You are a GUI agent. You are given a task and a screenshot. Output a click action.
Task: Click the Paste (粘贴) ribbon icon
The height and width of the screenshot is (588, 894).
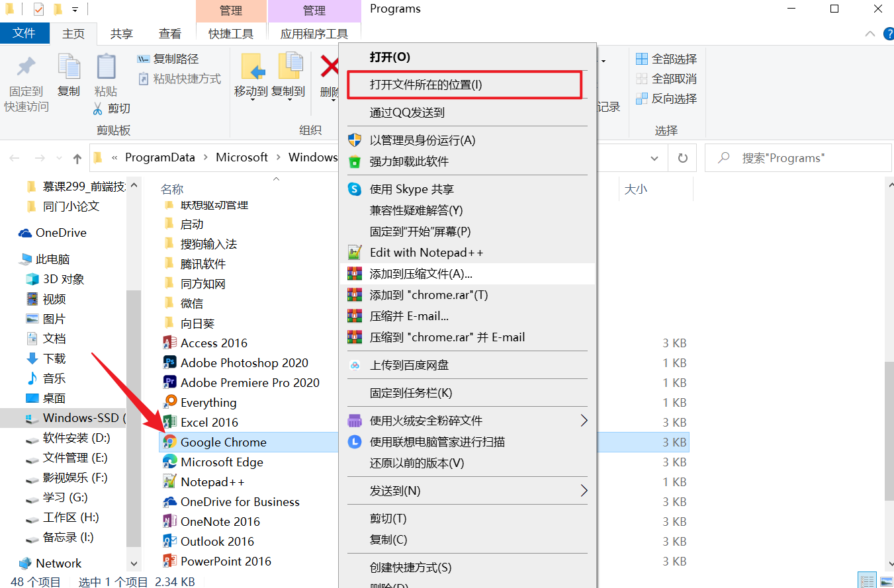[106, 67]
